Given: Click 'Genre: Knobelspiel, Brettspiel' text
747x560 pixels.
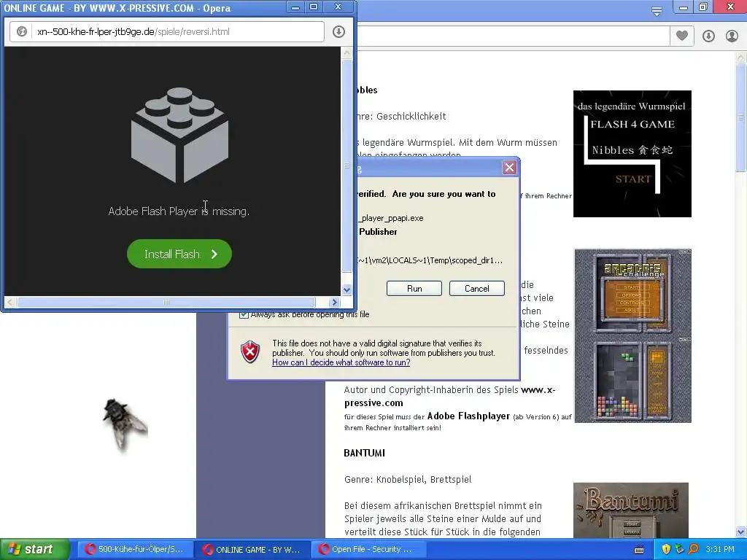Looking at the screenshot, I should [x=408, y=480].
